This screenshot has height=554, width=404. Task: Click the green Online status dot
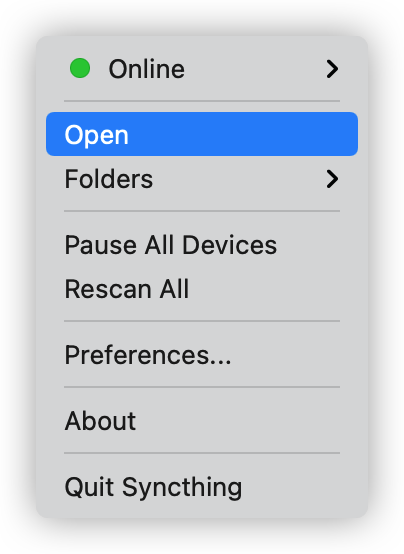80,68
